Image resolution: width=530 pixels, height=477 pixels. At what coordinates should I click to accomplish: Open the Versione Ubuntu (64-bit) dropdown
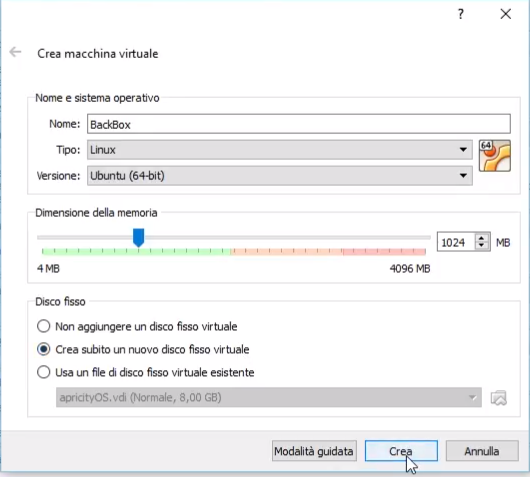(x=280, y=175)
